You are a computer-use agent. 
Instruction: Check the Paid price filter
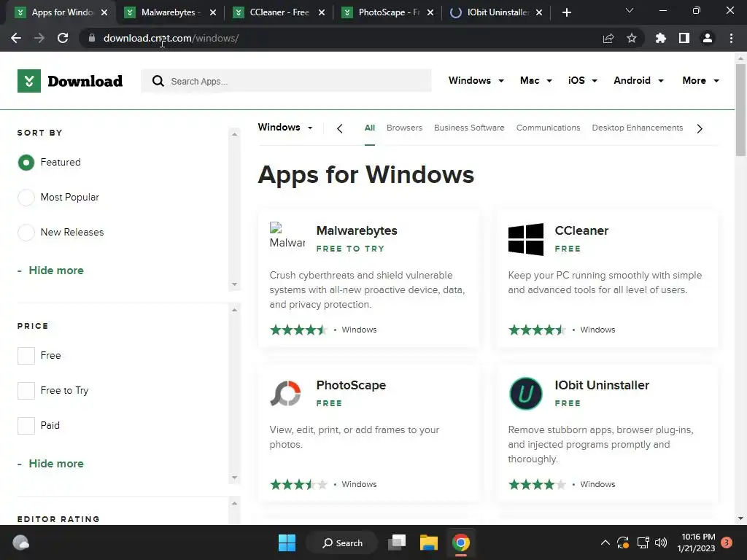(26, 426)
